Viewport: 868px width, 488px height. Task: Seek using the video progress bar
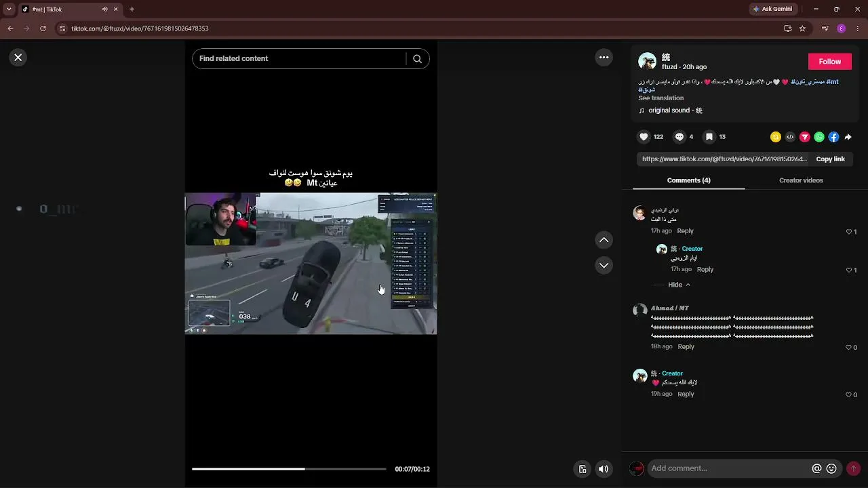tap(289, 469)
